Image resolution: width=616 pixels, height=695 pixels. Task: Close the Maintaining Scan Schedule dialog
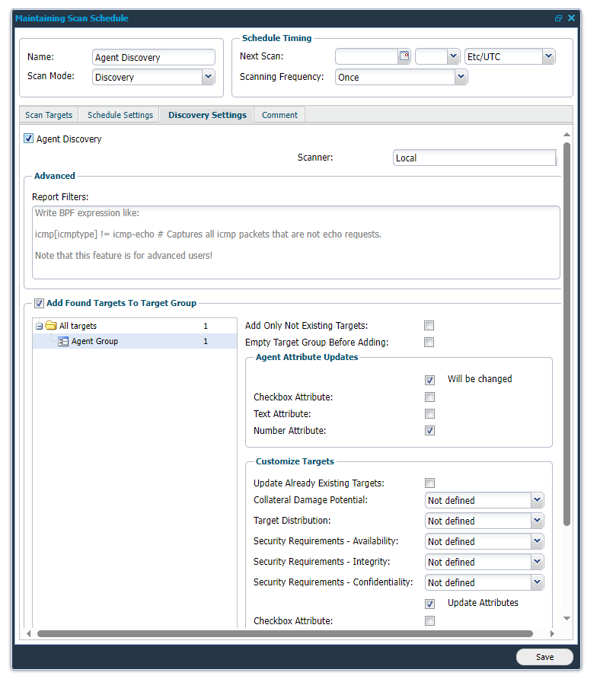pos(571,18)
